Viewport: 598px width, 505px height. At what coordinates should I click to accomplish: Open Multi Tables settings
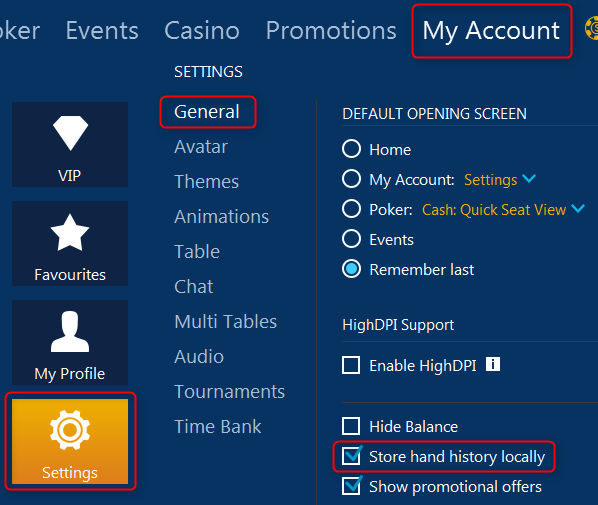[225, 322]
